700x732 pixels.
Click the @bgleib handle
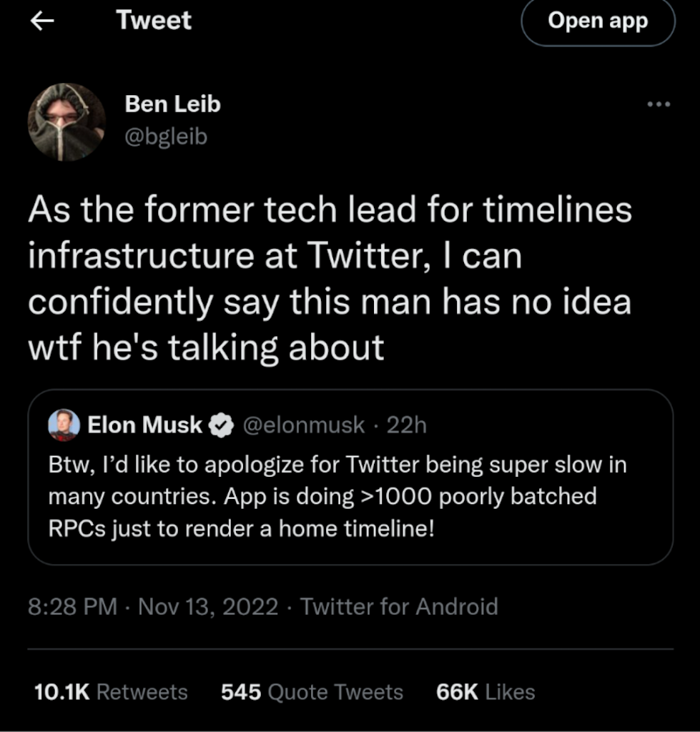pyautogui.click(x=166, y=136)
